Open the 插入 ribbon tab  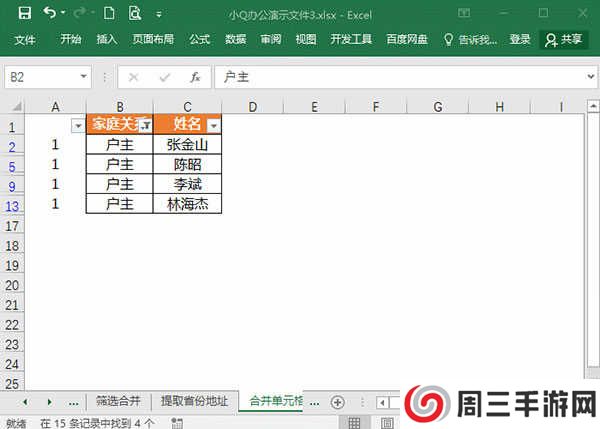(107, 40)
